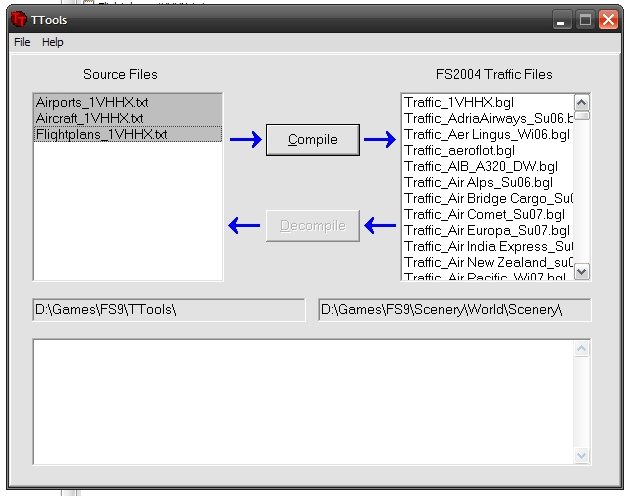Click traffic files list scroll-down arrow
630x496 pixels.
click(581, 271)
